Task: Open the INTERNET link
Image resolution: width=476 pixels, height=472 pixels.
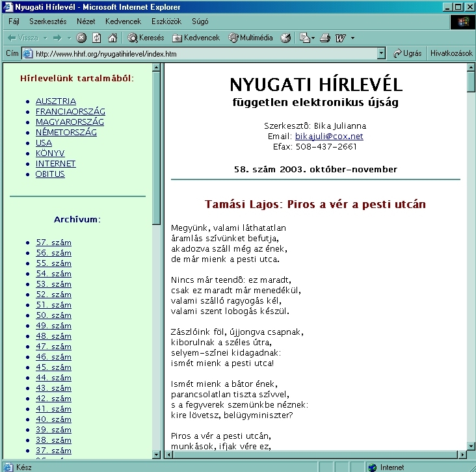Action: click(x=55, y=164)
